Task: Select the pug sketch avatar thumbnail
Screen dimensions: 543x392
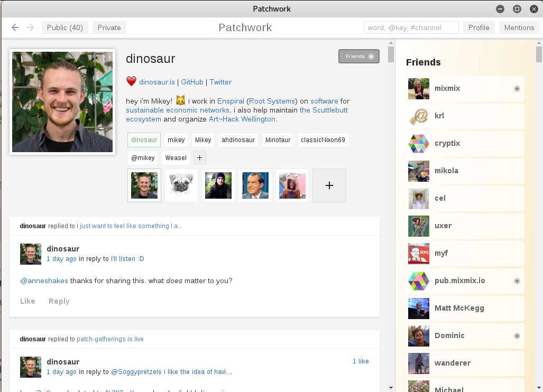Action: click(x=181, y=185)
